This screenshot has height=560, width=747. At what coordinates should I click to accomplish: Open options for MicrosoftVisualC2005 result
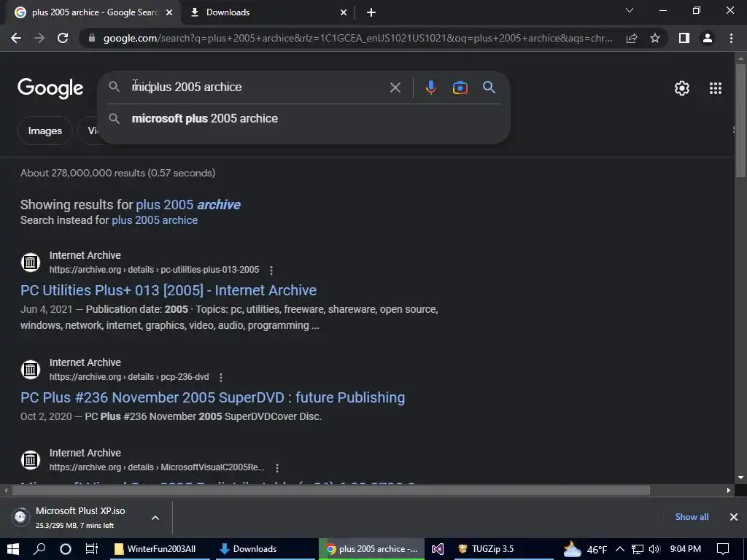(x=276, y=467)
